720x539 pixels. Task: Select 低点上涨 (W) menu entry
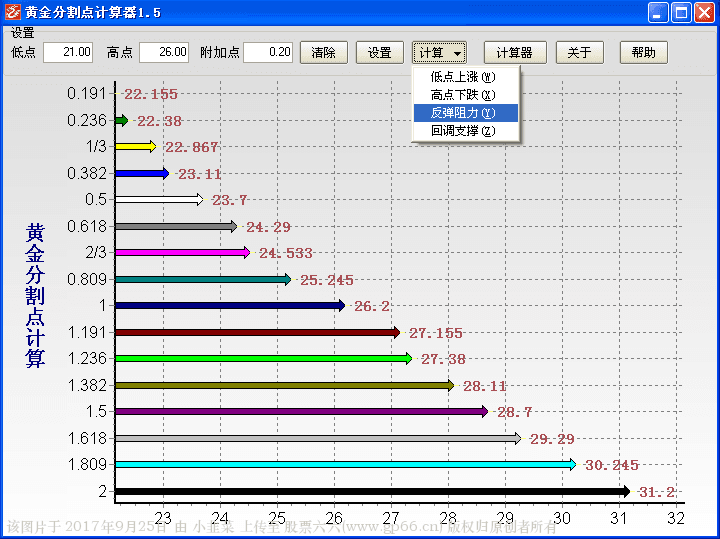pyautogui.click(x=466, y=77)
